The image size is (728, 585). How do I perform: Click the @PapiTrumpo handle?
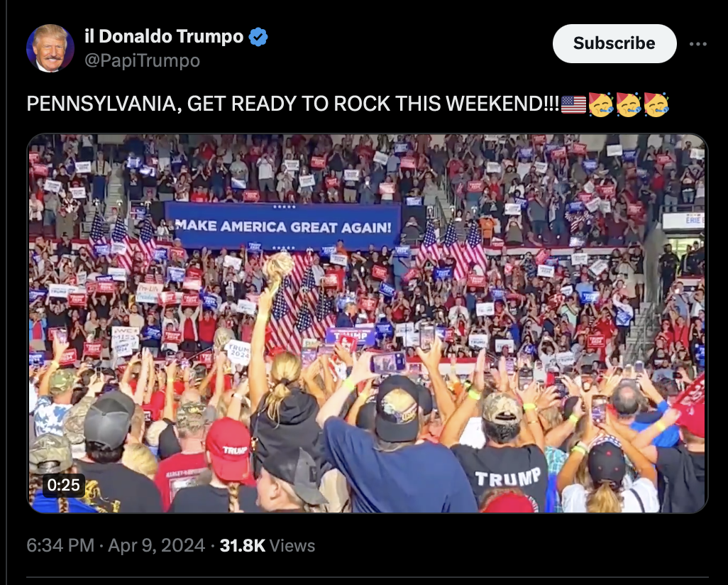(x=142, y=60)
